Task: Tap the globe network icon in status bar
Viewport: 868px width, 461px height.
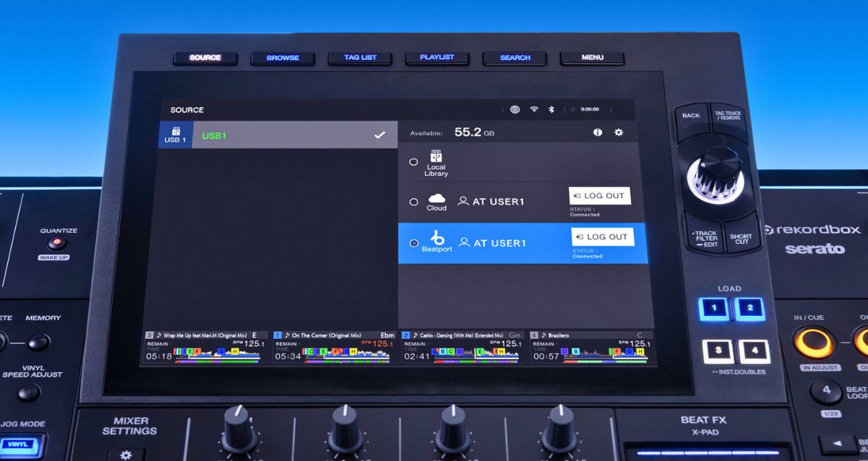Action: 514,110
